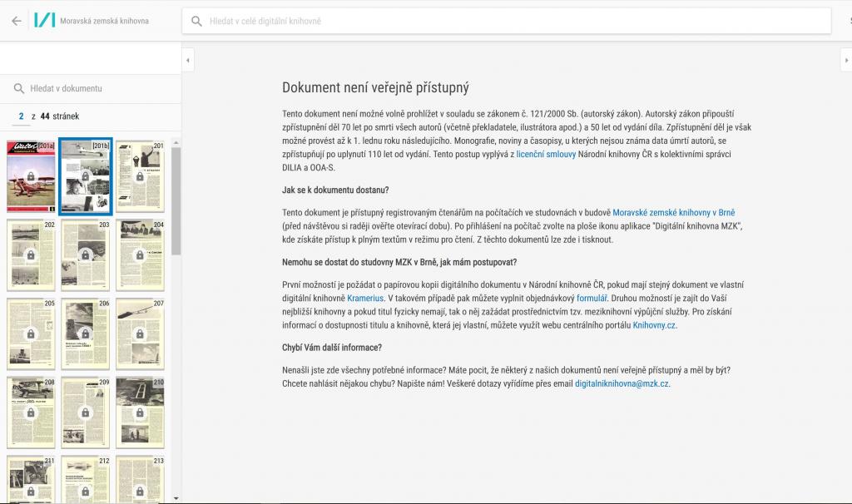Click the digitalniknihovna@mzk.cz email link
The image size is (852, 504).
click(622, 384)
